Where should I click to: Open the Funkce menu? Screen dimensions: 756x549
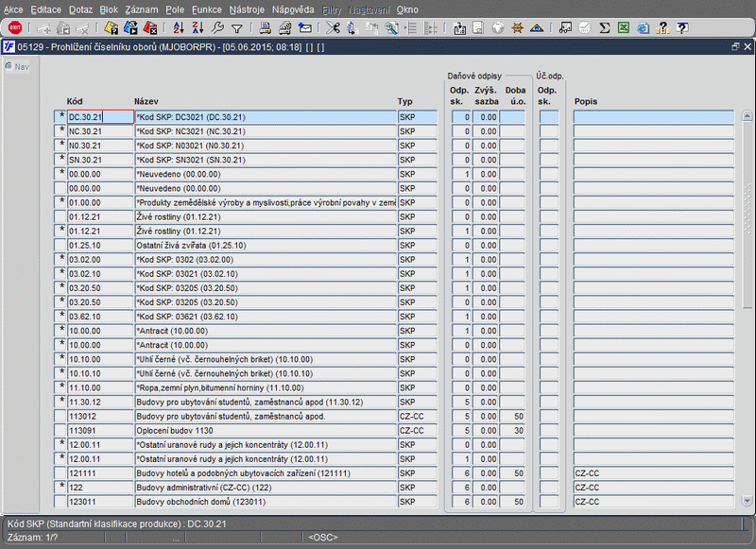(x=206, y=9)
